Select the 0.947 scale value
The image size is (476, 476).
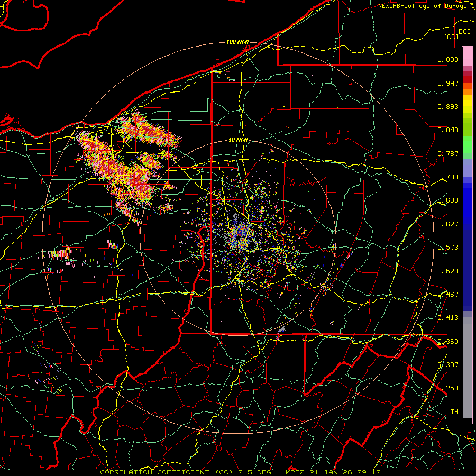click(x=448, y=83)
